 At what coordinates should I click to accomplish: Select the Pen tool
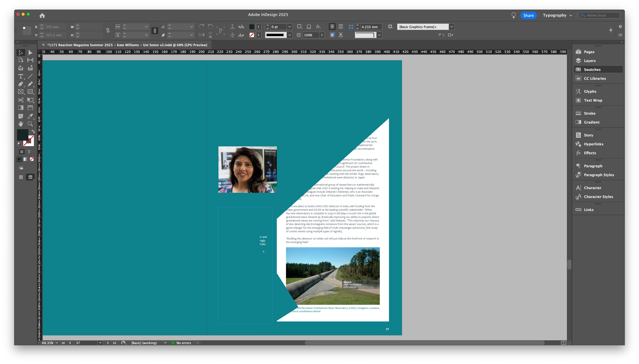(21, 84)
